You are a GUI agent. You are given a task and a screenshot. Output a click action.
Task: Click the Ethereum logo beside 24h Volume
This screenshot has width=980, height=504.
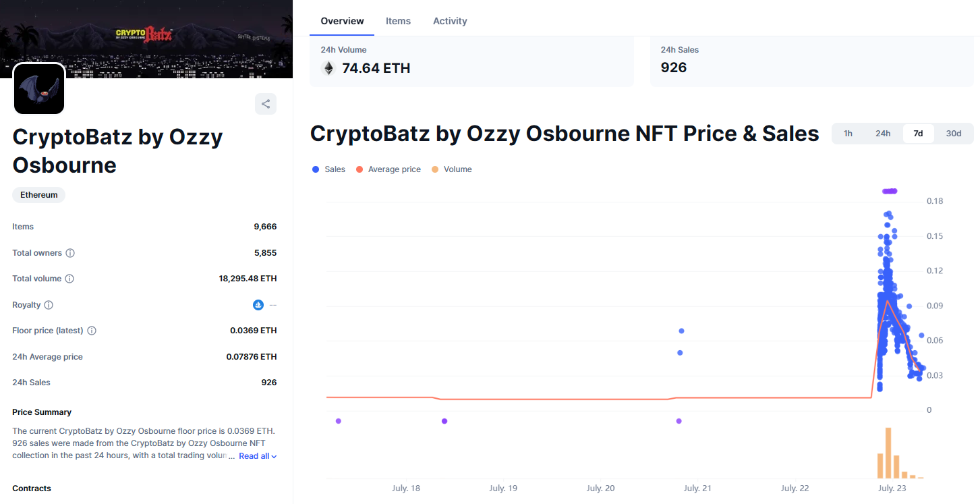pyautogui.click(x=328, y=68)
